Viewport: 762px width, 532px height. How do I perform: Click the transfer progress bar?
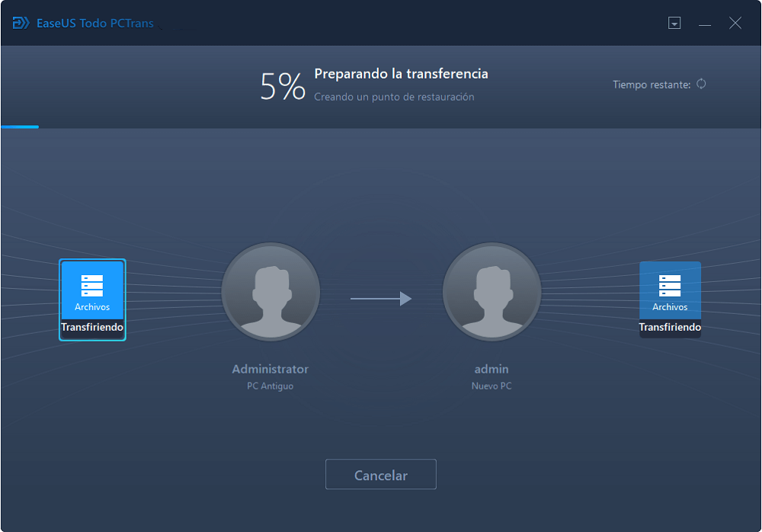point(380,127)
